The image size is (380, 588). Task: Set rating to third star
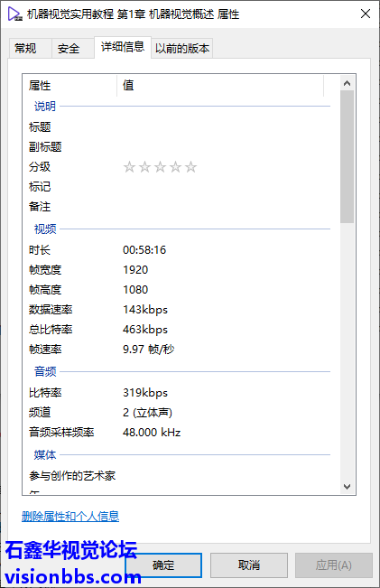160,167
